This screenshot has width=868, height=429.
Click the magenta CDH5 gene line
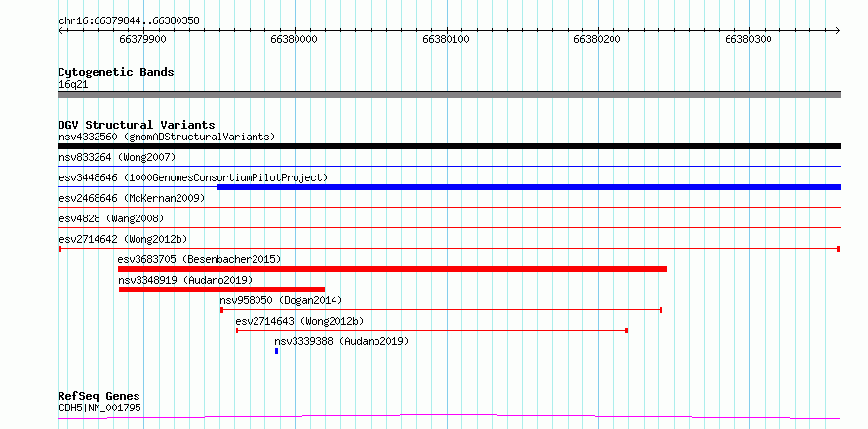tap(449, 416)
